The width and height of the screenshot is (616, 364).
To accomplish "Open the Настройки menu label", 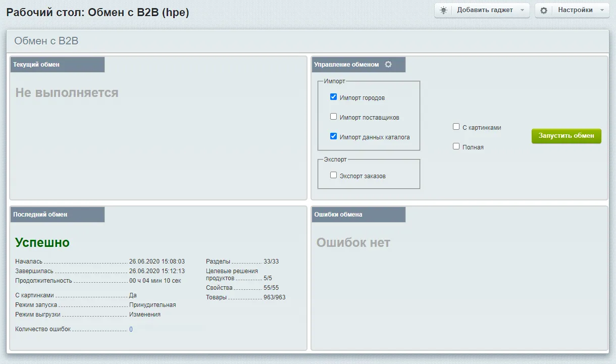I will [x=575, y=10].
